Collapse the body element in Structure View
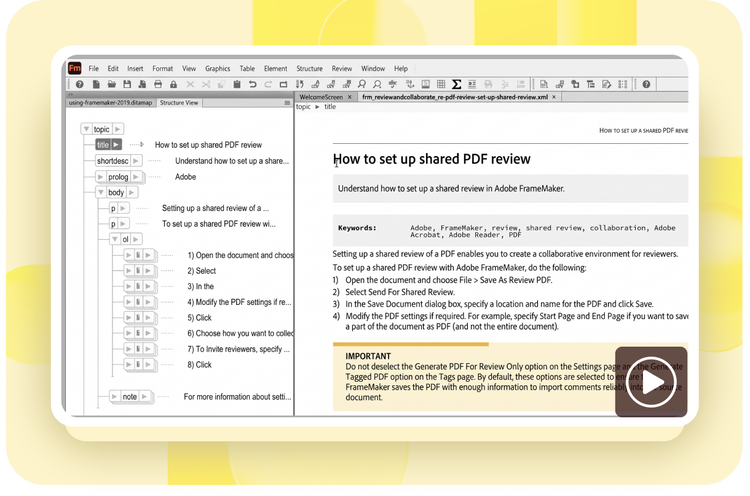 click(100, 192)
